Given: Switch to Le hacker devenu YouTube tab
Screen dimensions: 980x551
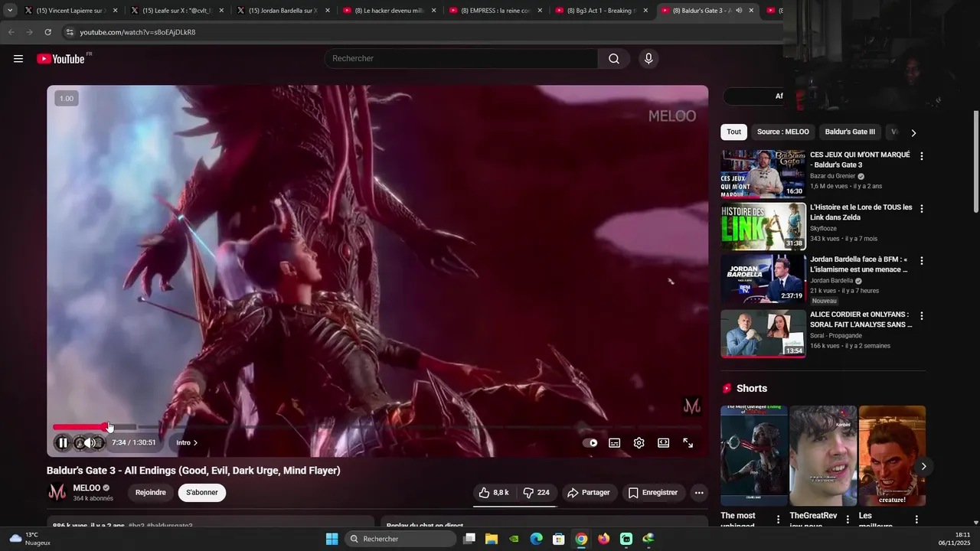Looking at the screenshot, I should pos(388,11).
